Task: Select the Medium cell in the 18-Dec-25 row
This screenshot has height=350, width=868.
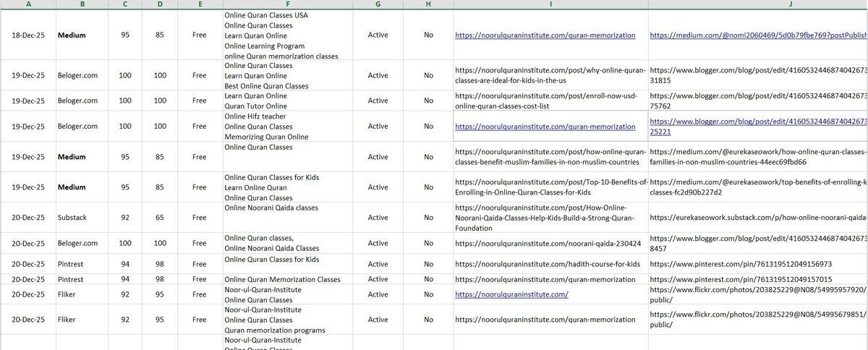Action: coord(82,35)
